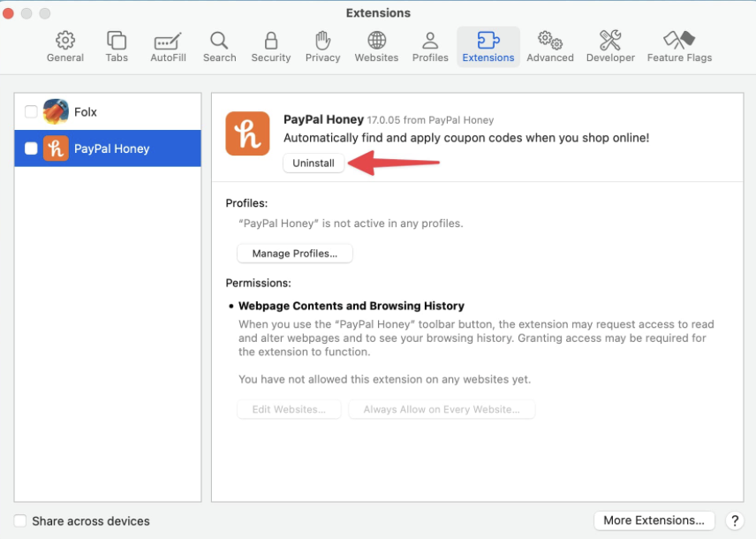Image resolution: width=756 pixels, height=539 pixels.
Task: Select the Extensions puzzle-piece tab
Action: click(488, 47)
